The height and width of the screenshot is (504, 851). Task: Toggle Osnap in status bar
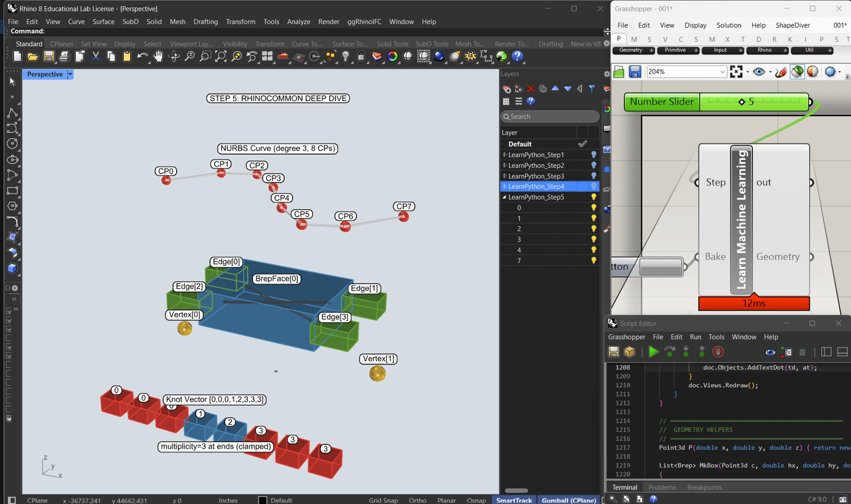pos(476,500)
